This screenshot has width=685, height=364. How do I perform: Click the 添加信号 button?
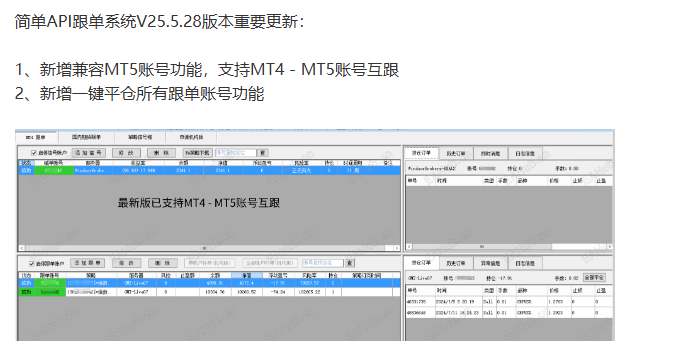pyautogui.click(x=88, y=153)
